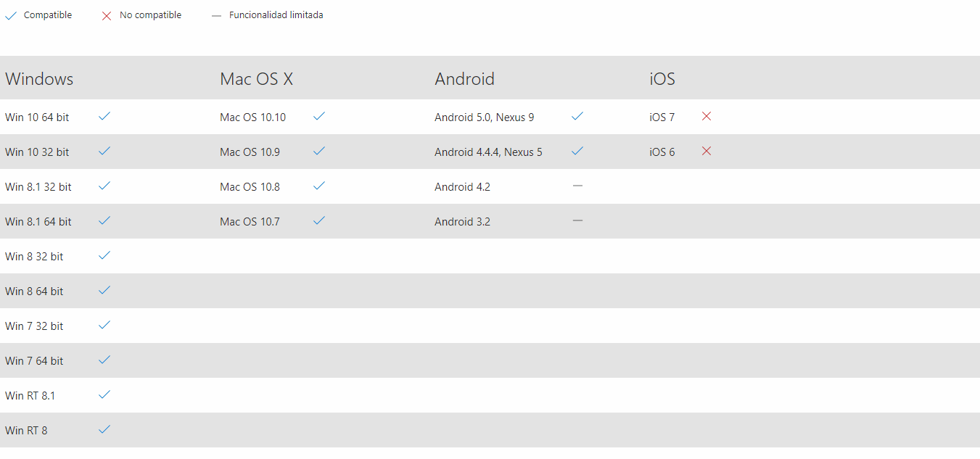The image size is (980, 459).
Task: Select the Win 7 32 bit label
Action: 34,326
